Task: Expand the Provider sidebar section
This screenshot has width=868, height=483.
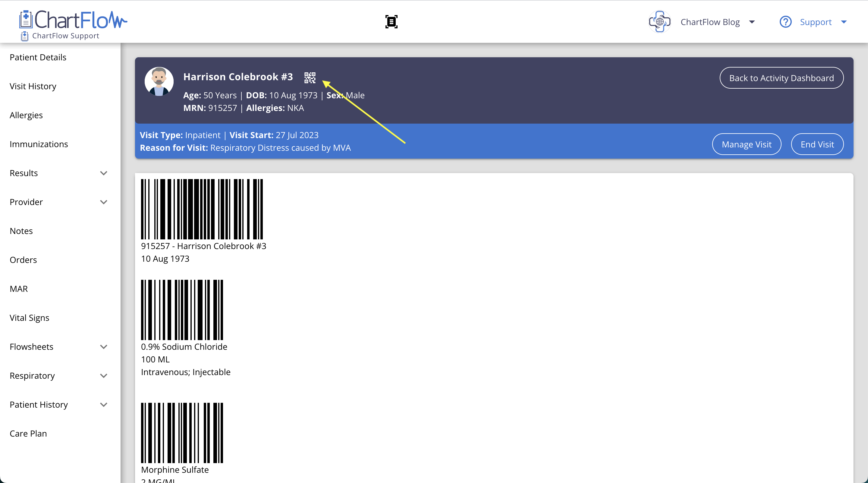Action: pyautogui.click(x=103, y=202)
